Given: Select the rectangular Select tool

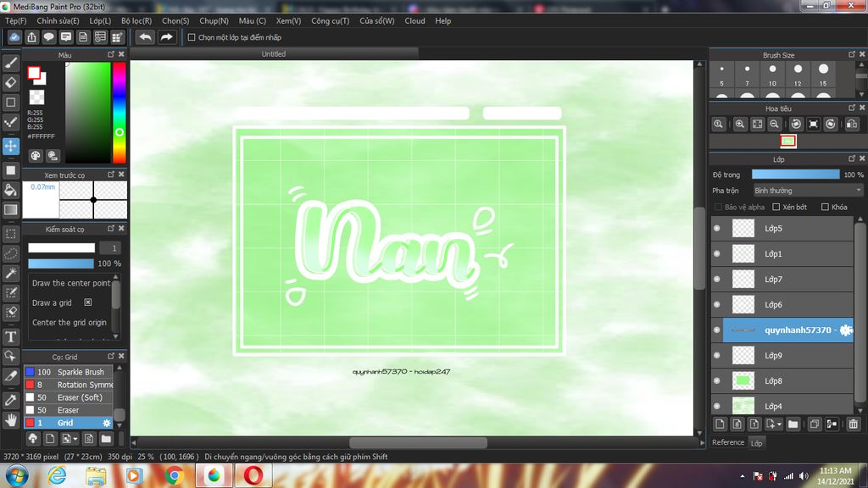Looking at the screenshot, I should pyautogui.click(x=10, y=234).
